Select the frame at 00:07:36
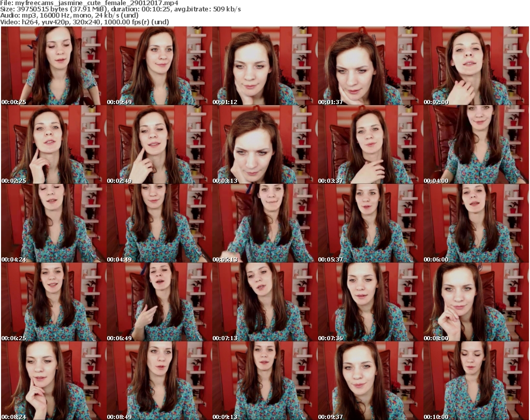Viewport: 530px width, 420px height. [370, 302]
